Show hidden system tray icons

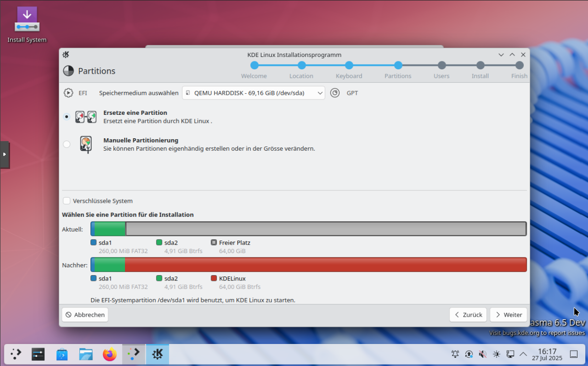click(523, 354)
